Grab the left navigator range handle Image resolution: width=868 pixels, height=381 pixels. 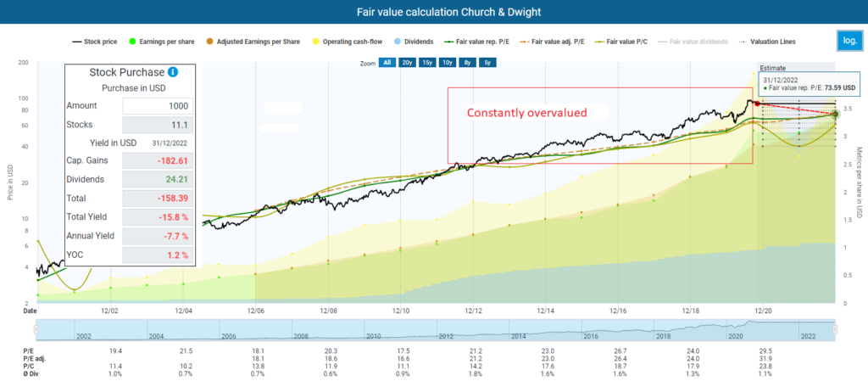click(37, 330)
